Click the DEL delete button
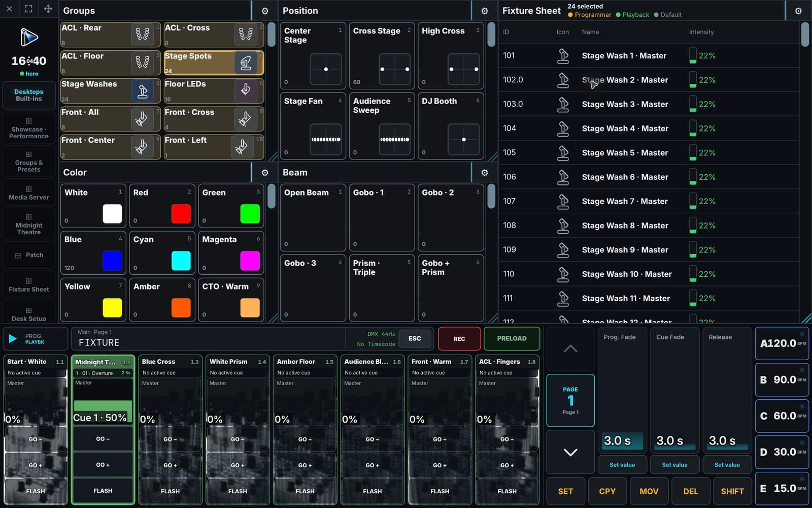Viewport: 812px width, 508px height. coord(691,491)
